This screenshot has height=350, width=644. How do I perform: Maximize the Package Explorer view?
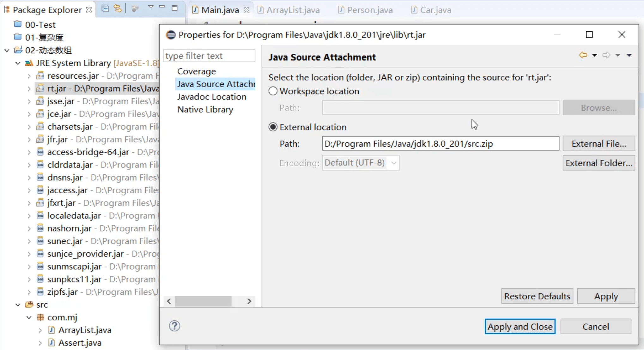[174, 8]
